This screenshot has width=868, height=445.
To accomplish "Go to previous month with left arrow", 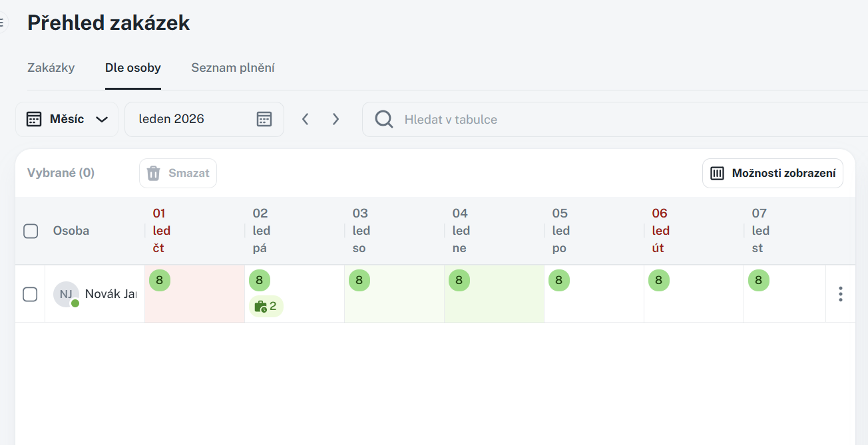I will 306,119.
